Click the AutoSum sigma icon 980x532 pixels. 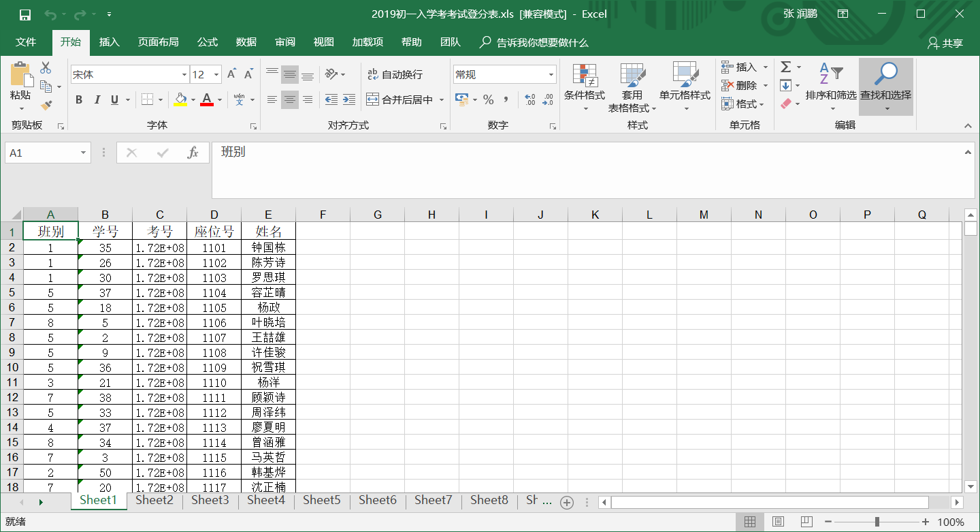[785, 67]
